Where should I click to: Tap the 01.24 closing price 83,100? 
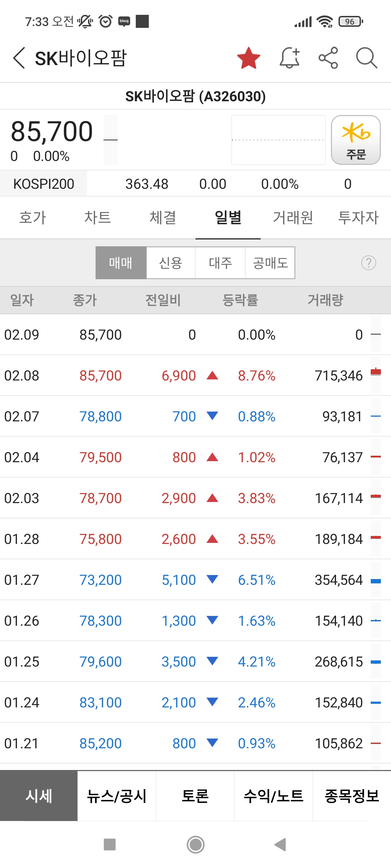[x=101, y=703]
